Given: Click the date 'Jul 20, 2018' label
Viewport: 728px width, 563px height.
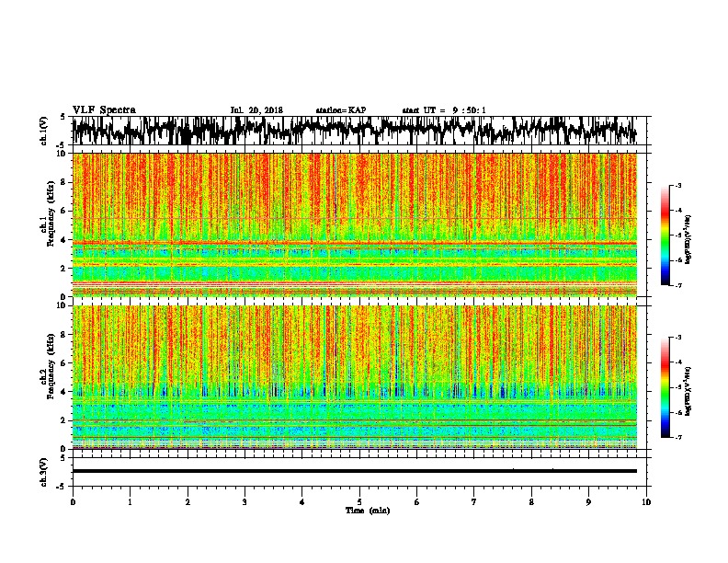Looking at the screenshot, I should click(x=256, y=110).
